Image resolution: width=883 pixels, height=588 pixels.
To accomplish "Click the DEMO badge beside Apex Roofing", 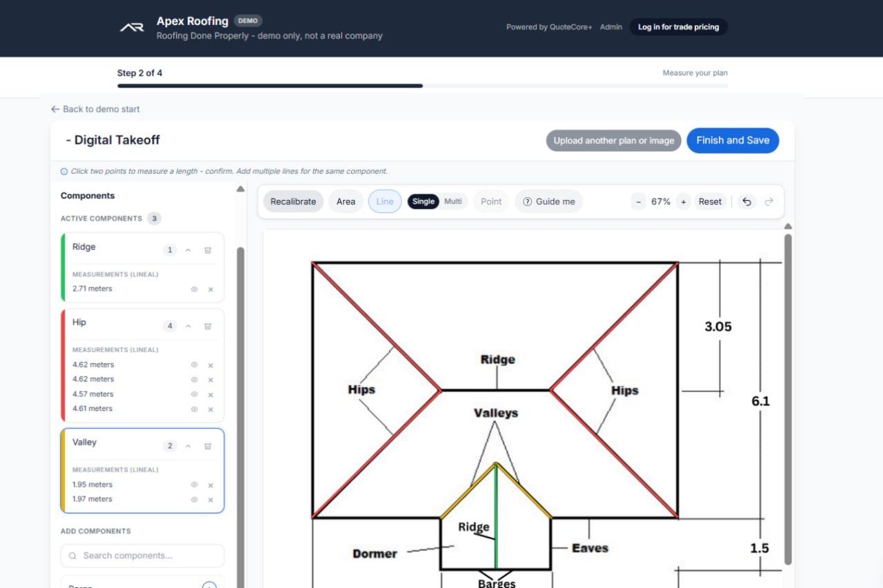I will [248, 21].
